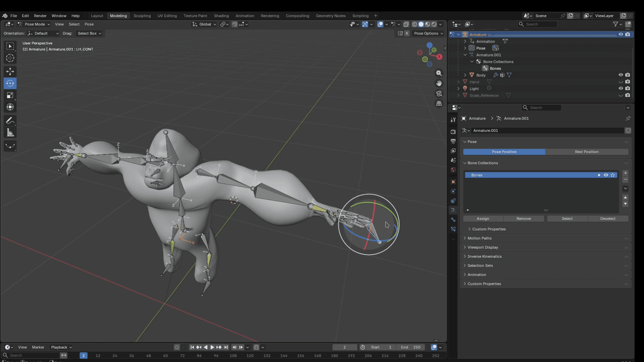
Task: Toggle camera view in viewport
Action: point(439,94)
